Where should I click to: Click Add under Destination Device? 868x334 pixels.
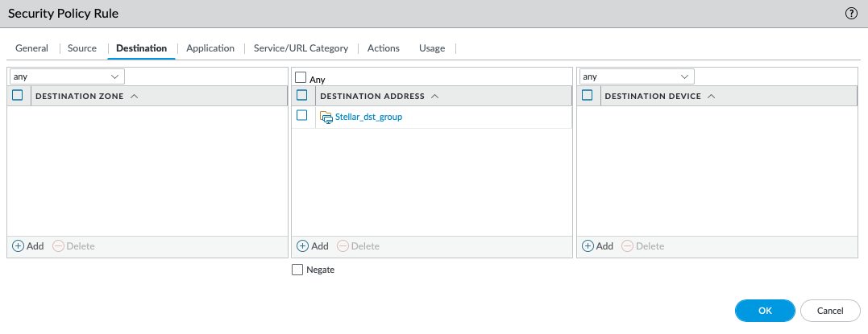coord(597,245)
